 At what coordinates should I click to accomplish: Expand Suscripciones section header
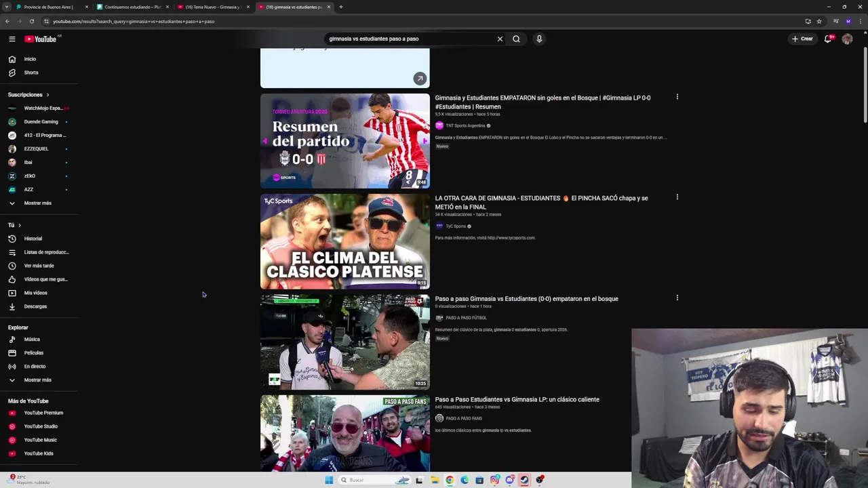click(28, 95)
